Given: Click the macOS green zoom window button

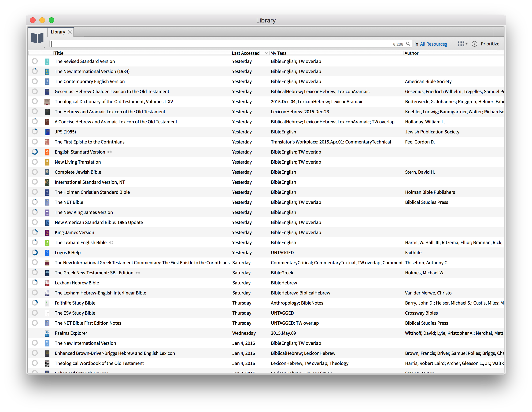Looking at the screenshot, I should [52, 20].
